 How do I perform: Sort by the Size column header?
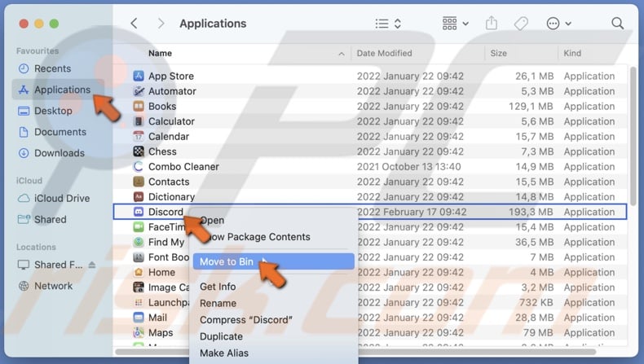pyautogui.click(x=498, y=54)
